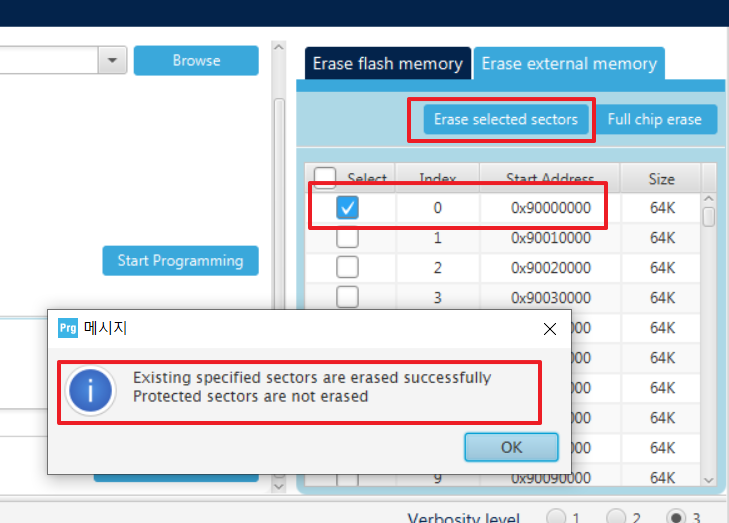
Task: Switch to Erase external memory tab
Action: (569, 63)
